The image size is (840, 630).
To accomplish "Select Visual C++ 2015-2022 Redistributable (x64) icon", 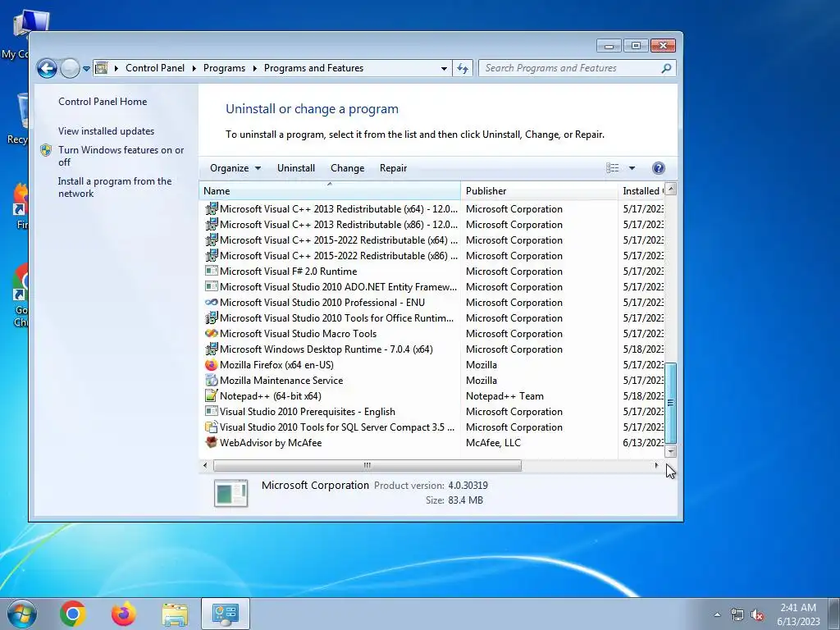I will point(212,240).
